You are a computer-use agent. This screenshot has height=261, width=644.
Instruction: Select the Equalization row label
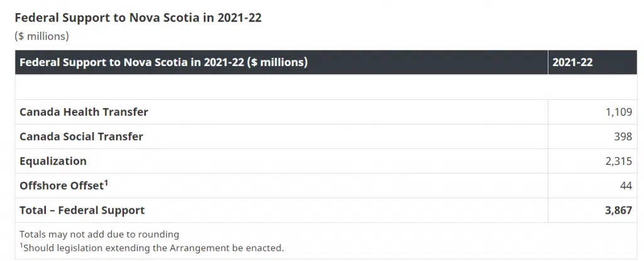click(53, 161)
